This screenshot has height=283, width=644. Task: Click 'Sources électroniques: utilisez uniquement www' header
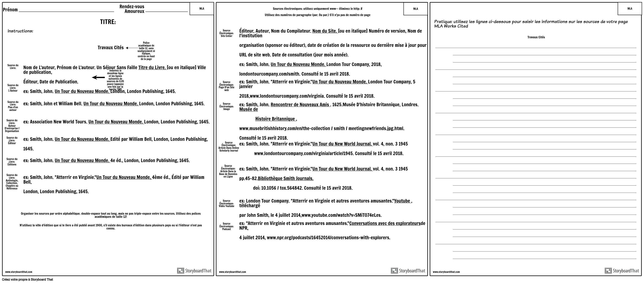point(318,9)
